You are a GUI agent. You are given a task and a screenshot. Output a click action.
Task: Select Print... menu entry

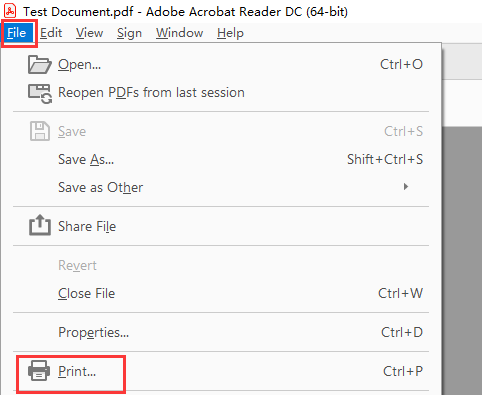point(221,371)
